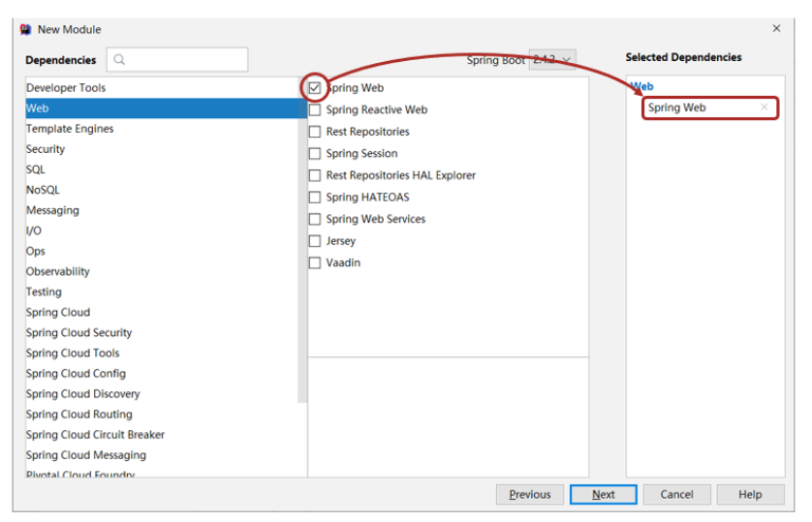Click the Jersey label text
Viewport: 812px width, 522px height.
341,241
